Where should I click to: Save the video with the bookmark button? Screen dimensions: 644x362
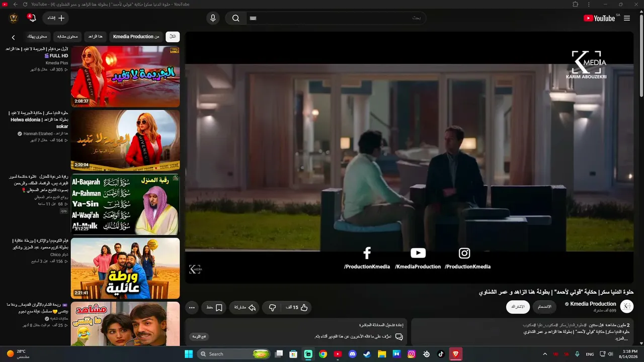pos(214,308)
